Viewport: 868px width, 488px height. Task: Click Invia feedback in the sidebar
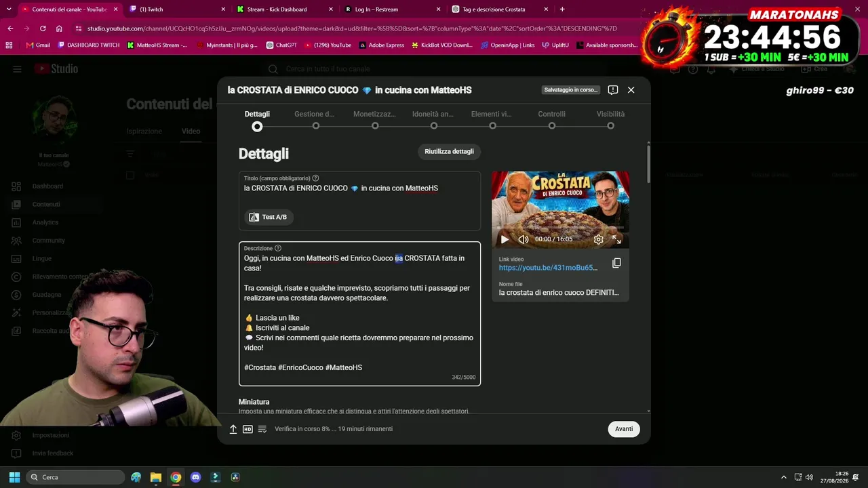point(53,453)
